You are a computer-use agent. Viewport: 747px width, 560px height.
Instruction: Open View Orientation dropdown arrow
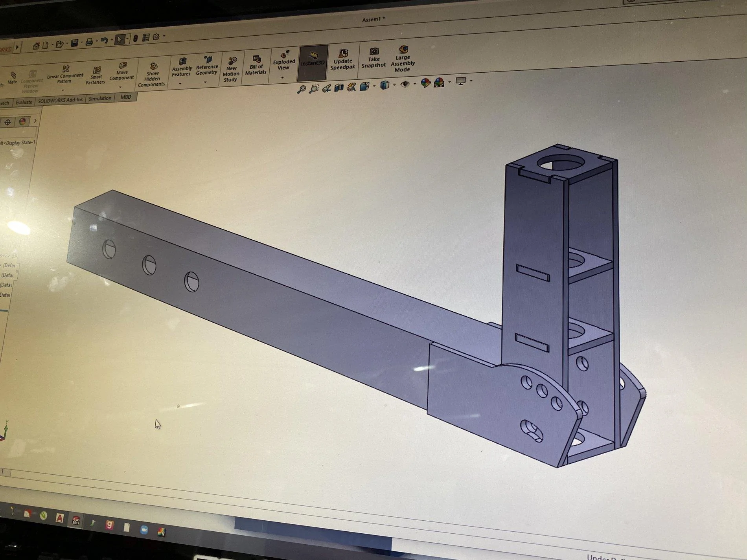[x=374, y=86]
